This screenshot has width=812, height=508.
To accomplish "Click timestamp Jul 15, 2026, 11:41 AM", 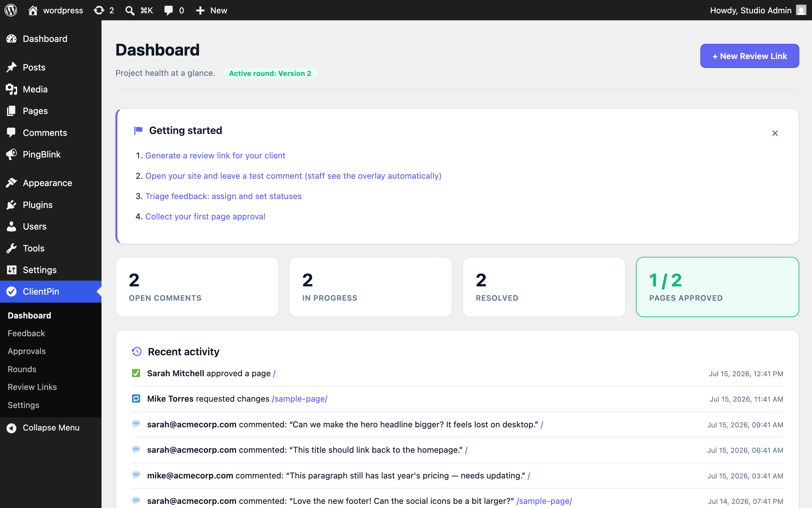I will [746, 399].
